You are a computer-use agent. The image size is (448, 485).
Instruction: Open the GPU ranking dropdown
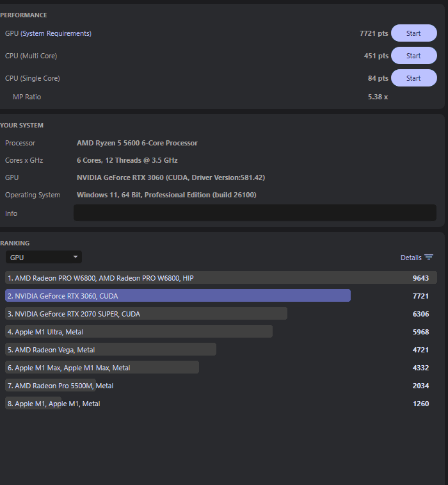pyautogui.click(x=44, y=258)
